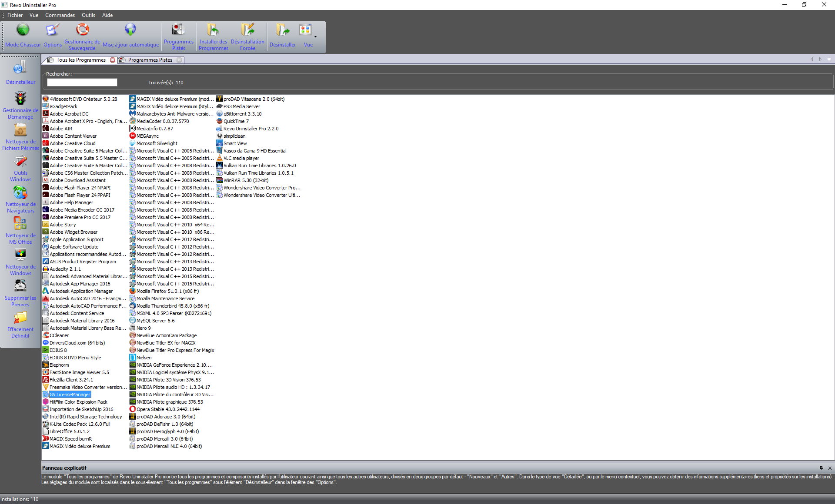Start Désinstallation Forcée tool
This screenshot has width=835, height=504.
pyautogui.click(x=247, y=36)
